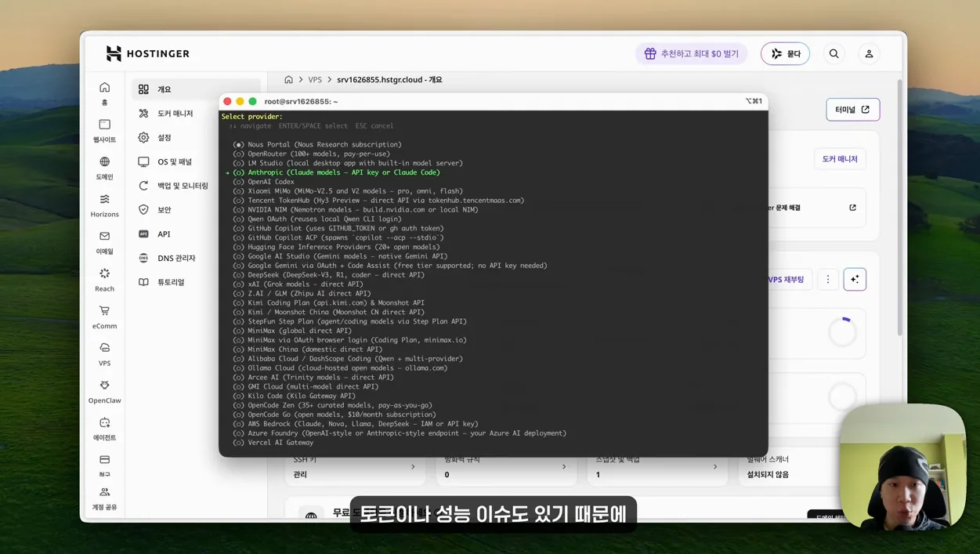The image size is (980, 554).
Task: Select 개요 in the VPS menu
Action: pos(196,89)
